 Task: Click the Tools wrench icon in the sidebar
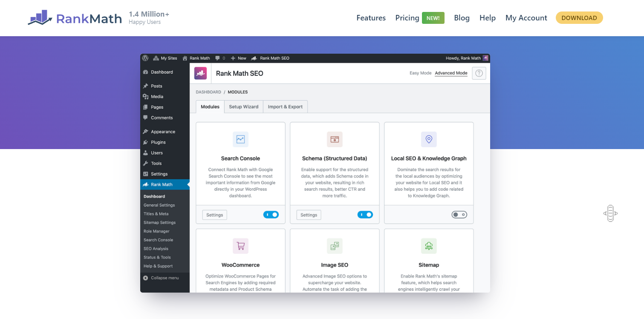pos(146,164)
